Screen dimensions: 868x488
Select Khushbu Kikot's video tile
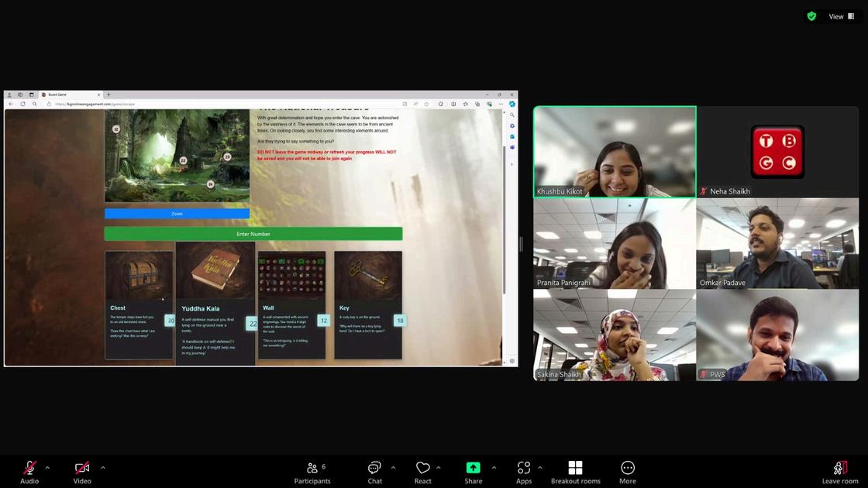(x=615, y=152)
